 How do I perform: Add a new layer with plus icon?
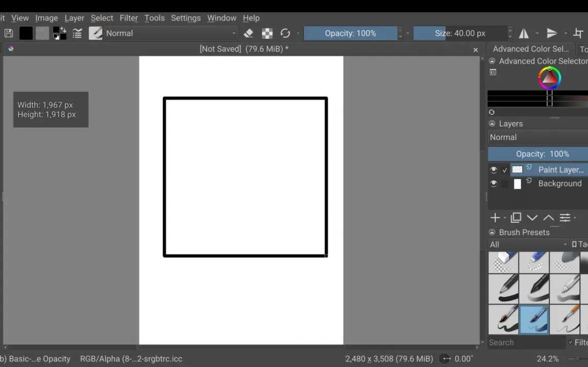(x=495, y=218)
